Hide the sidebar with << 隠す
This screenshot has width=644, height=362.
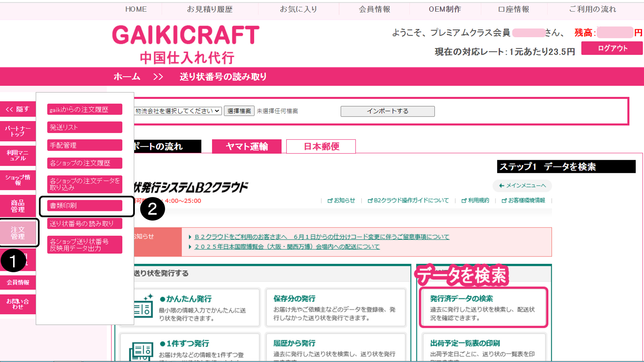click(18, 109)
